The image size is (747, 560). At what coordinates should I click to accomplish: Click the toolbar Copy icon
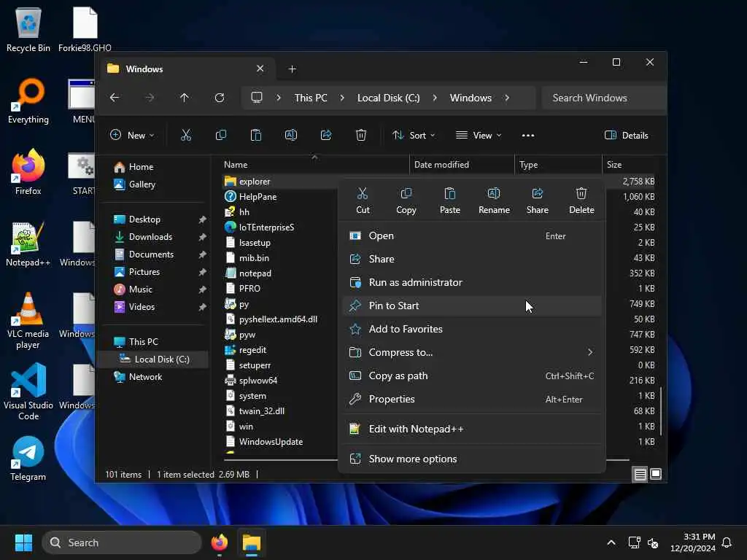pos(220,135)
